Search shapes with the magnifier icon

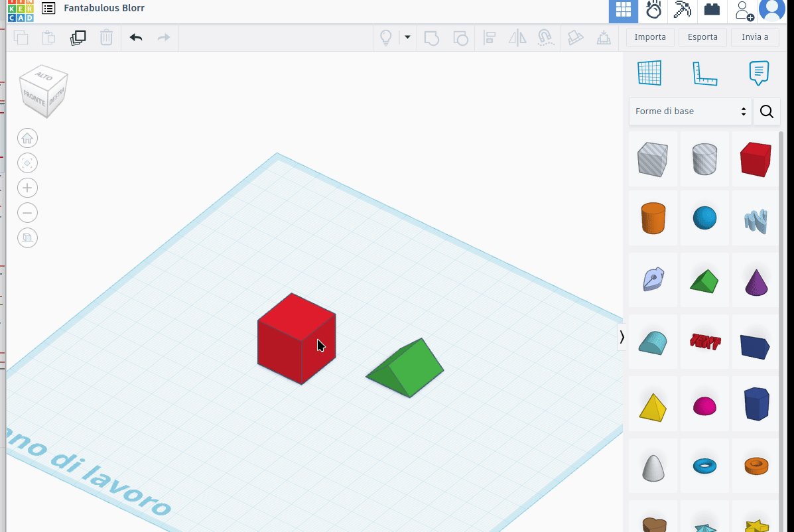point(767,111)
